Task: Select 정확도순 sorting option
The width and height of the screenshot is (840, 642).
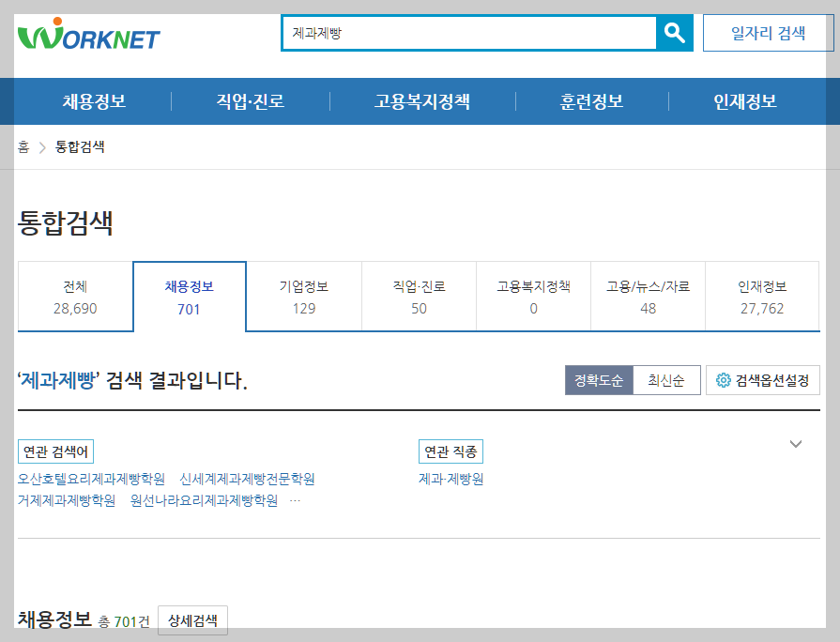Action: (599, 379)
